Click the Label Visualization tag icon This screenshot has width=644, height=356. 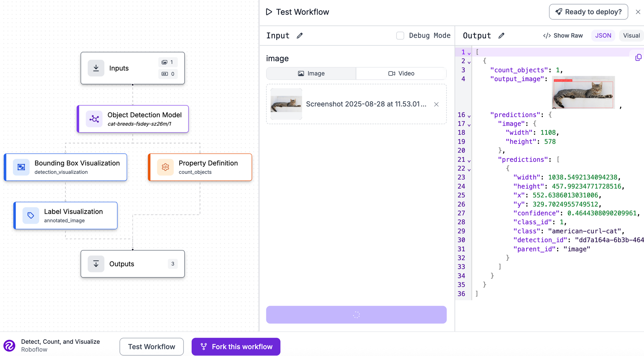[31, 215]
